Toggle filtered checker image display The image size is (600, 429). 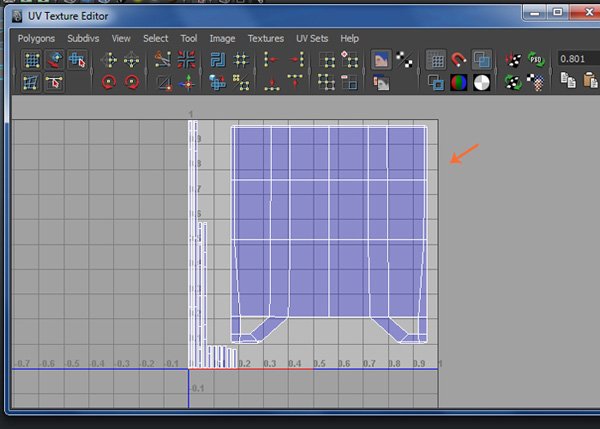[404, 60]
